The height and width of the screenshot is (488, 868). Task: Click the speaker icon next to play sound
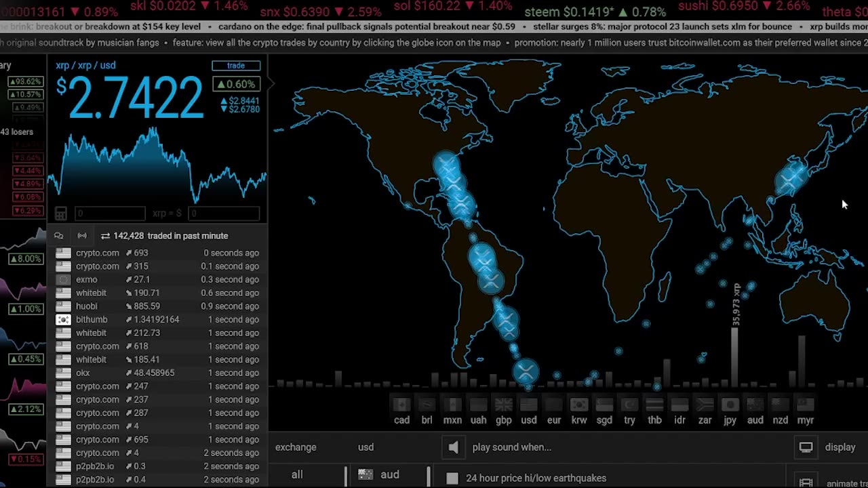click(x=454, y=447)
